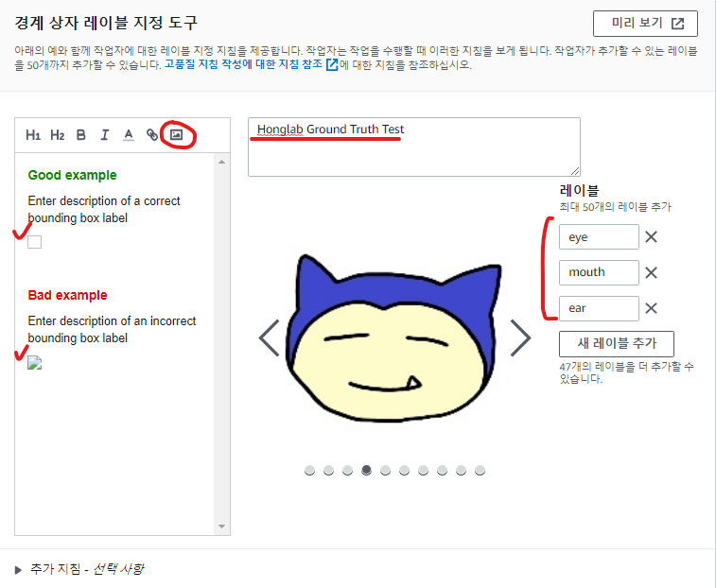
Task: Toggle italic text formatting
Action: coord(105,135)
